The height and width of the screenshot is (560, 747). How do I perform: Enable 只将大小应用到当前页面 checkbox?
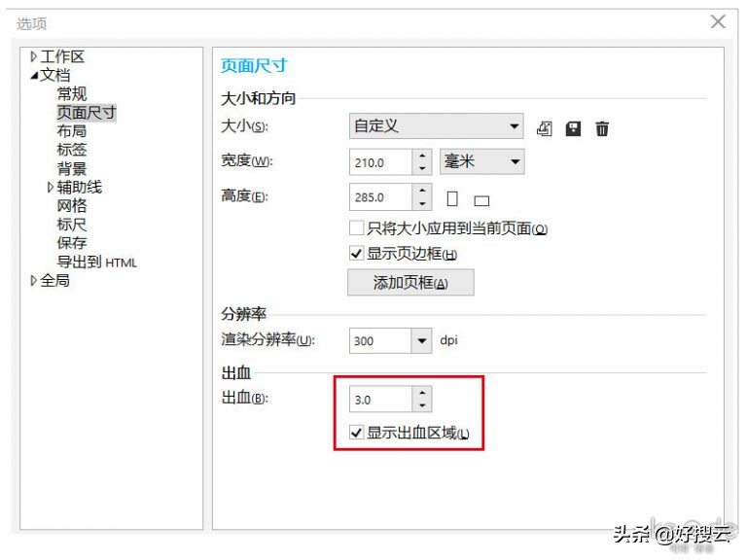tap(356, 228)
